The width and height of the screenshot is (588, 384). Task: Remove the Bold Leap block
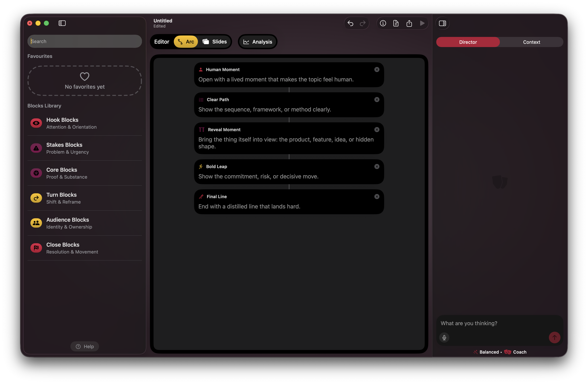pos(377,166)
